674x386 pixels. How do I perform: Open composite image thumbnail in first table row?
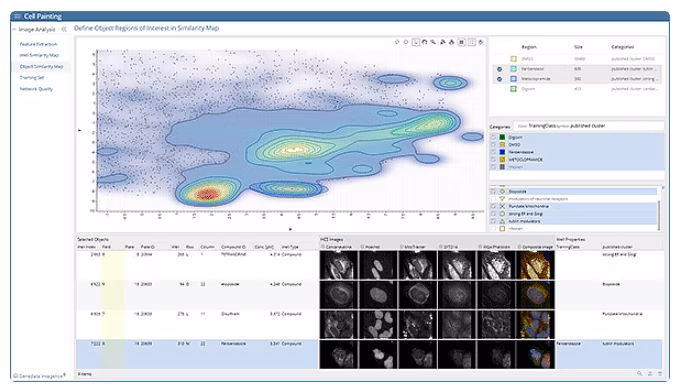tap(535, 265)
